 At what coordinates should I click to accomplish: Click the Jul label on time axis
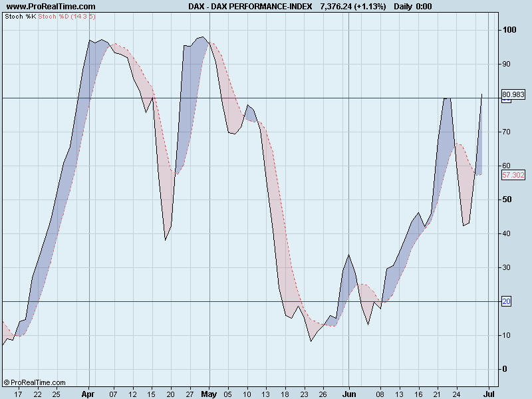490,393
